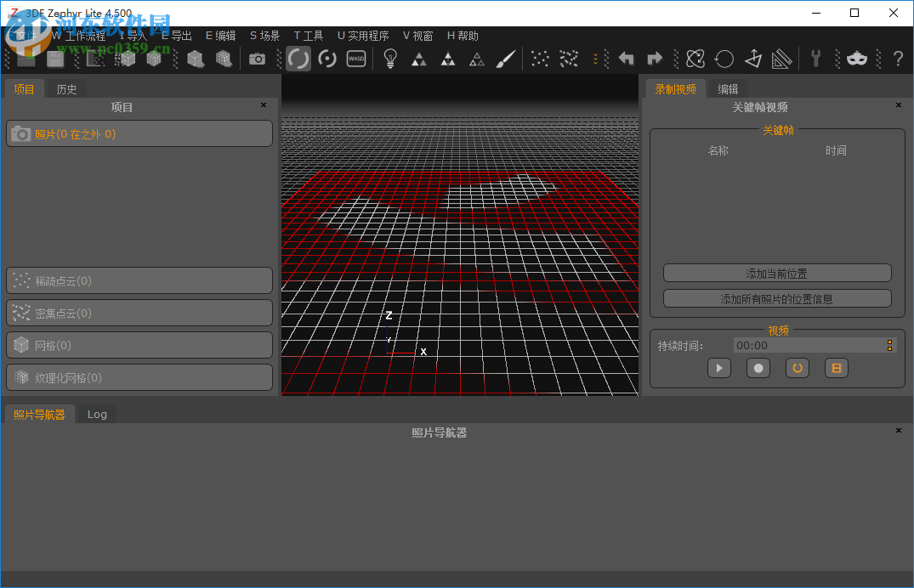Viewport: 914px width, 588px height.
Task: Click the mask icon in toolbar
Action: pyautogui.click(x=857, y=59)
